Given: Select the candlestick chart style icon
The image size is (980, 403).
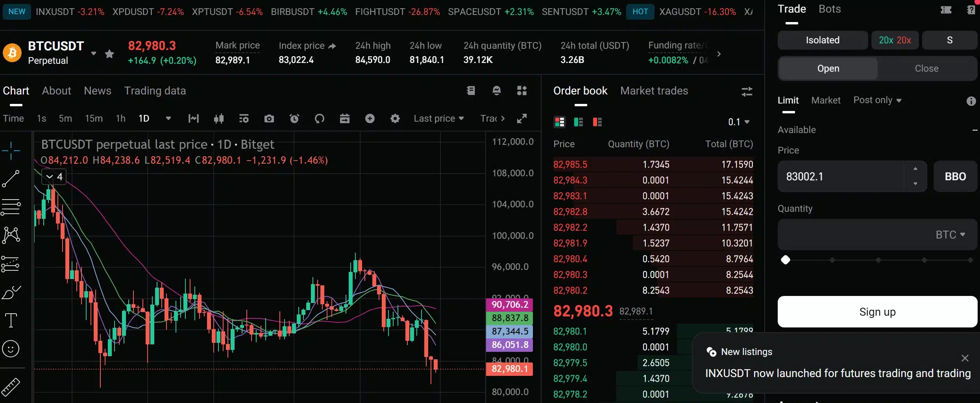Looking at the screenshot, I should tap(219, 118).
